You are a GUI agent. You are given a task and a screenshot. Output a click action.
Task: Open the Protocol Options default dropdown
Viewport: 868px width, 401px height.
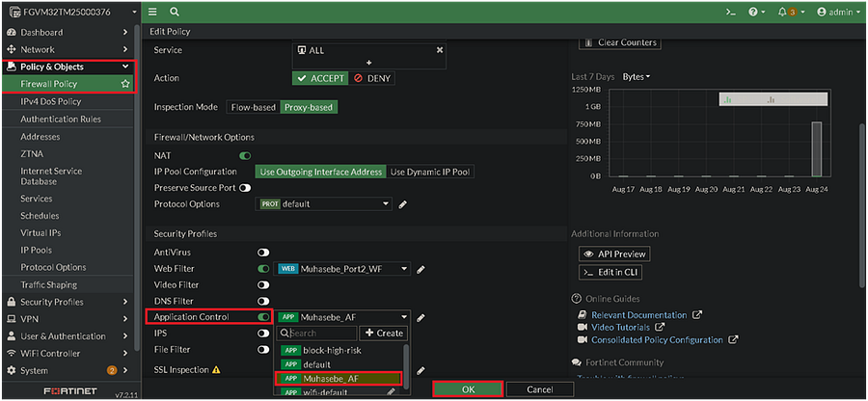coord(324,204)
